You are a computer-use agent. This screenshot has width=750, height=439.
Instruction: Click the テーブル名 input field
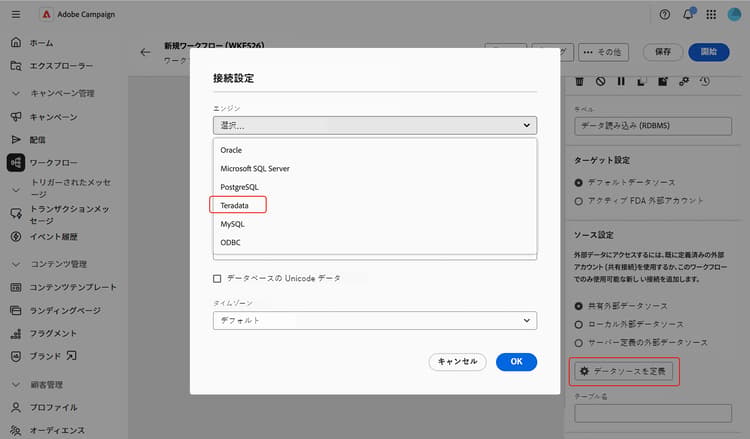[653, 413]
